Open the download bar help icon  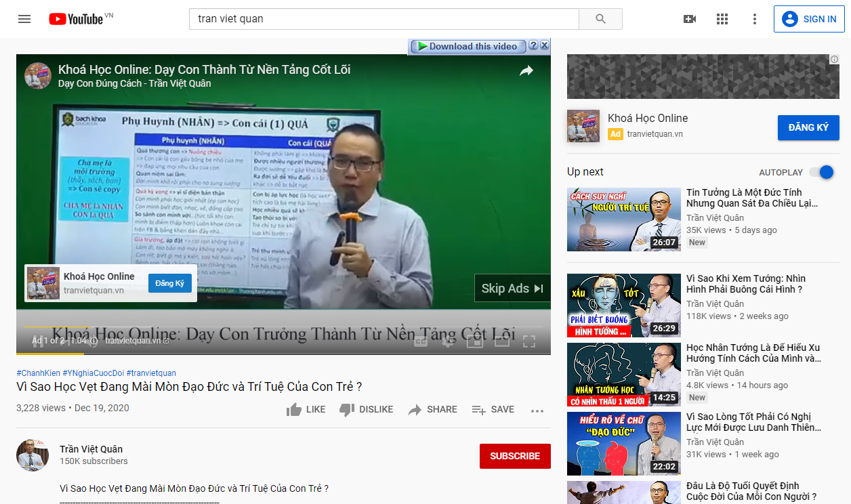point(533,45)
